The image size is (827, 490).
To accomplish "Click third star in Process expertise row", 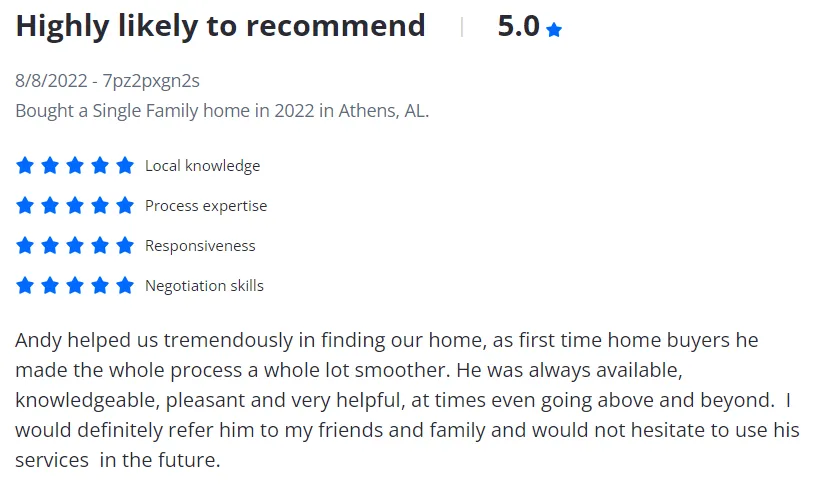I will [x=75, y=205].
